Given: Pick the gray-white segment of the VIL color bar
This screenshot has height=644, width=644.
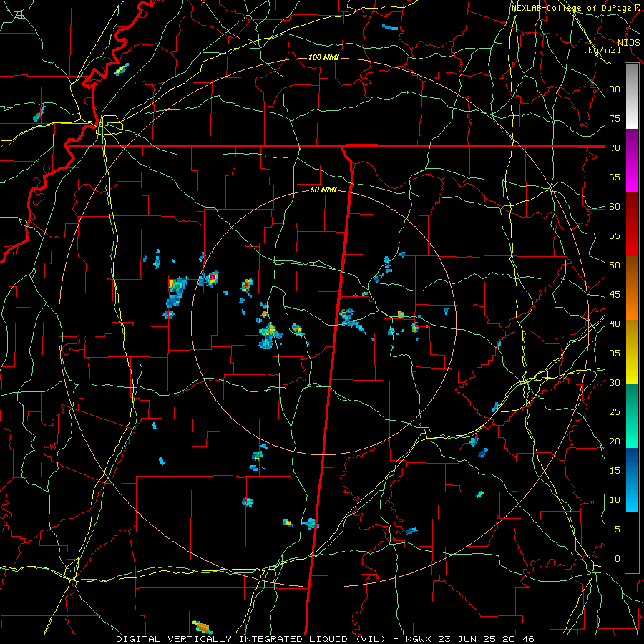Looking at the screenshot, I should coord(632,97).
